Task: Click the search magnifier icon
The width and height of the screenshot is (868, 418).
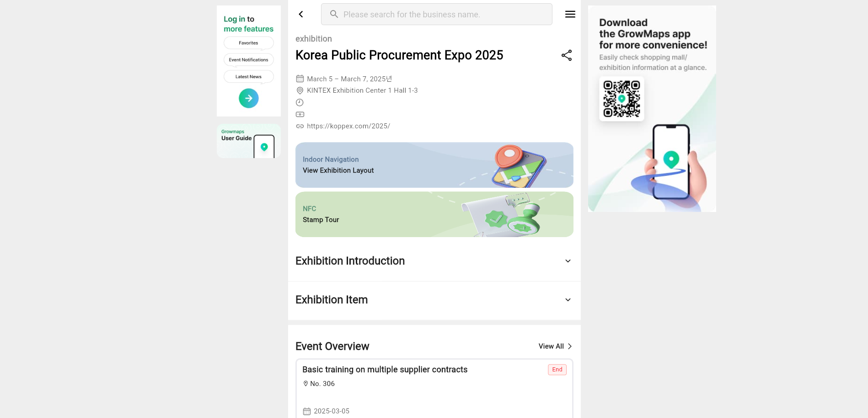Action: (334, 14)
